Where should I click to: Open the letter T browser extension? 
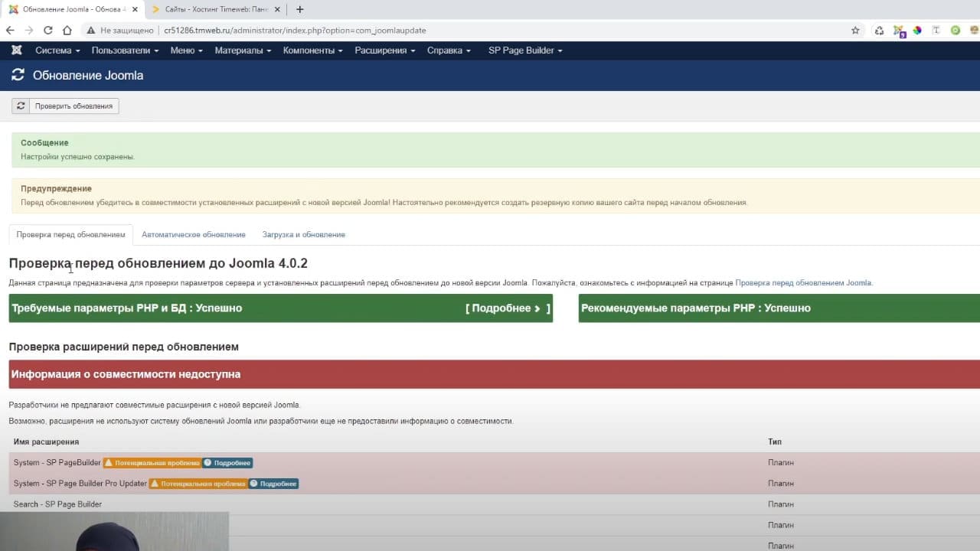click(x=936, y=31)
